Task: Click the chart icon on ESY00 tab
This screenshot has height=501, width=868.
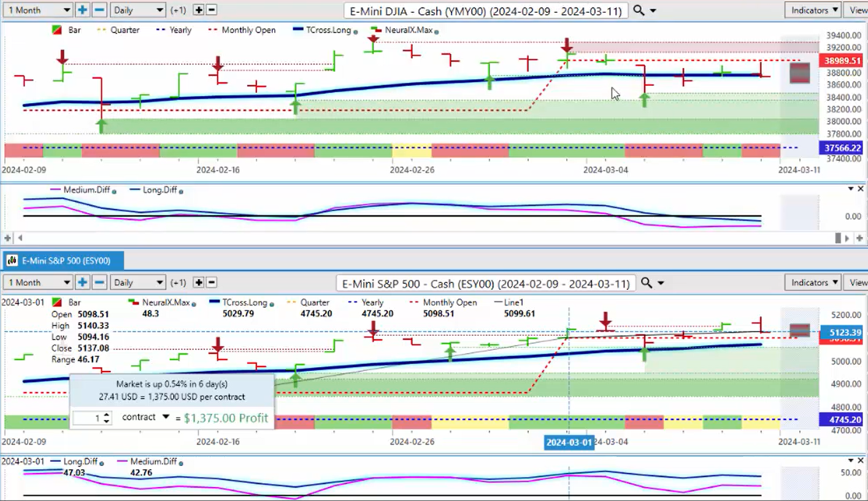Action: pyautogui.click(x=12, y=261)
